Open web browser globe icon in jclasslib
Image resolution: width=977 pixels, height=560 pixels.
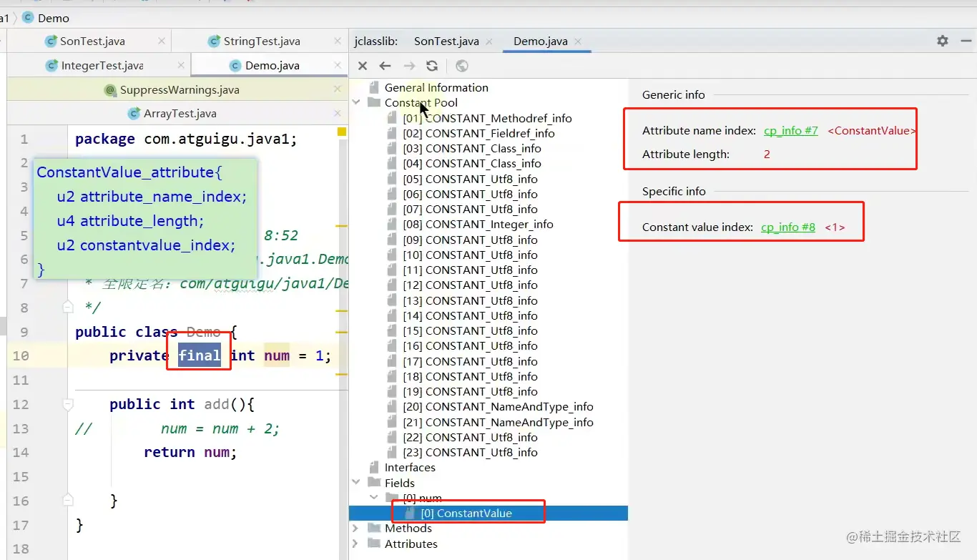462,66
